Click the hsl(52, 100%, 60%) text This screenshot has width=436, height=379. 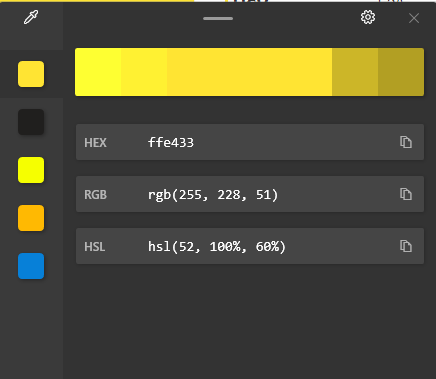tap(217, 247)
